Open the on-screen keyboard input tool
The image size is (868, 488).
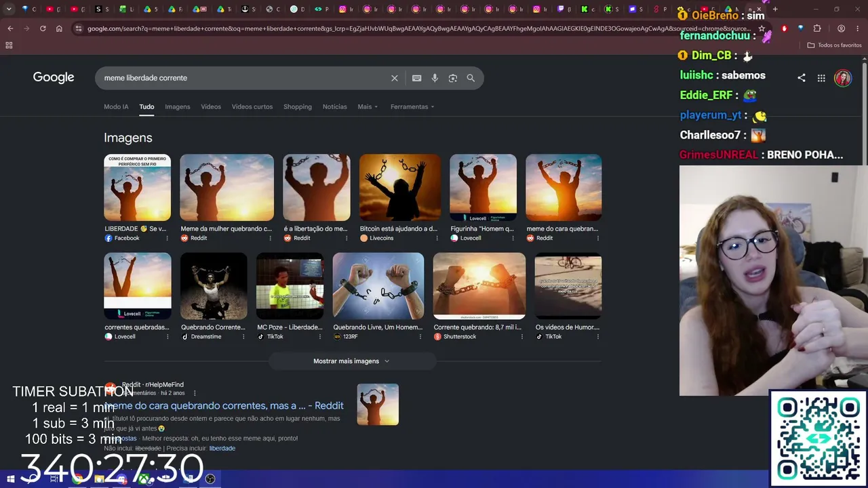(417, 78)
